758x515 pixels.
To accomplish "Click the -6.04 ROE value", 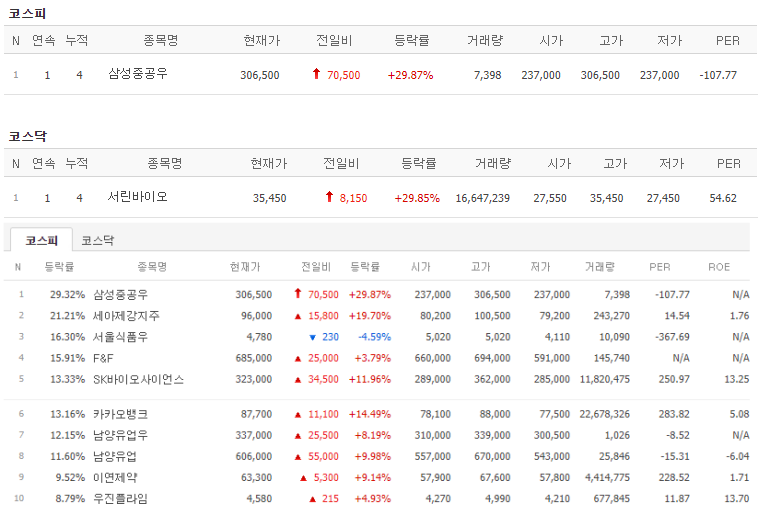I will [x=737, y=456].
